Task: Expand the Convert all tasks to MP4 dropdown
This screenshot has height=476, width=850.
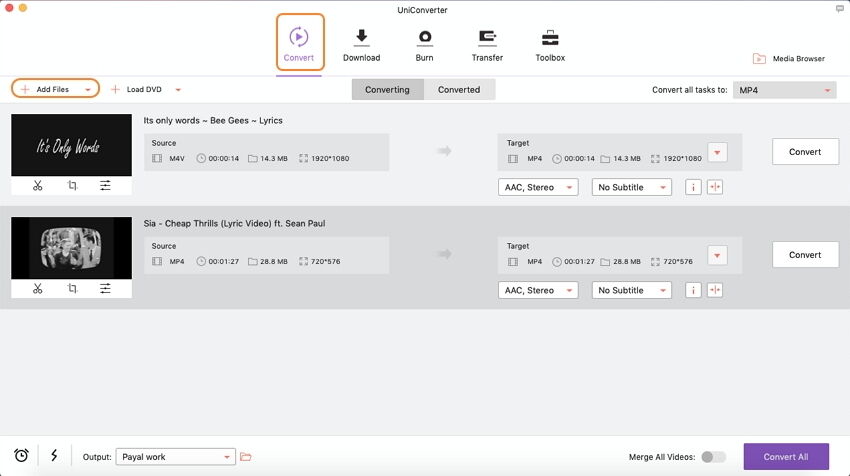Action: click(x=784, y=90)
